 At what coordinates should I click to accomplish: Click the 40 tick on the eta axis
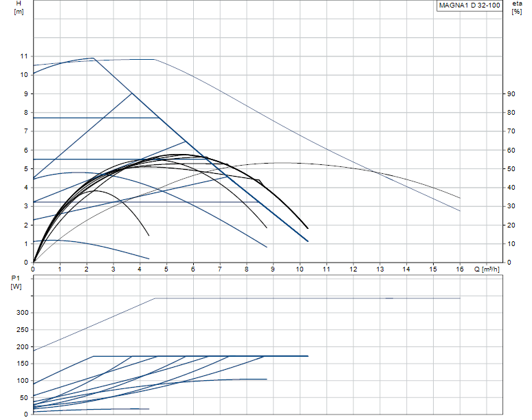coord(511,187)
